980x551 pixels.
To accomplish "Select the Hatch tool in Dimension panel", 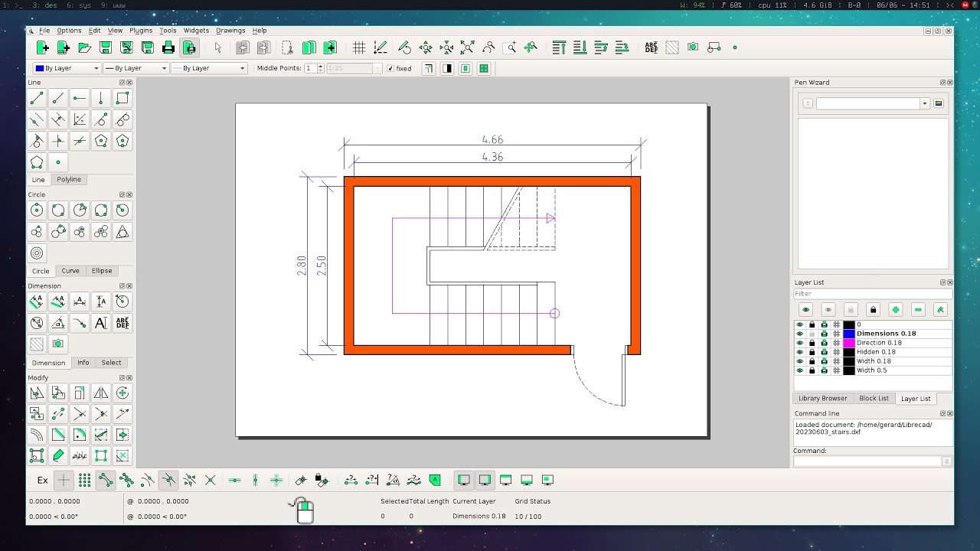I will (37, 344).
